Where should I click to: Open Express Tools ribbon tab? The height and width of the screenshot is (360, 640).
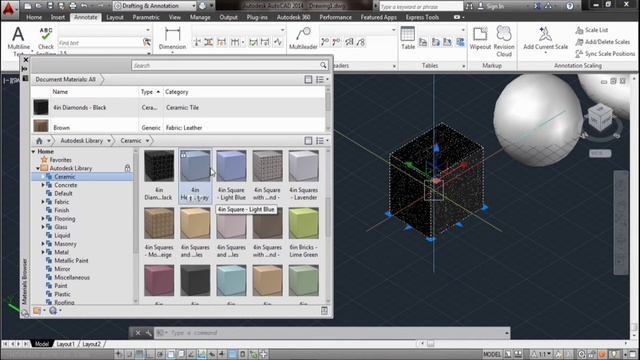click(x=422, y=17)
